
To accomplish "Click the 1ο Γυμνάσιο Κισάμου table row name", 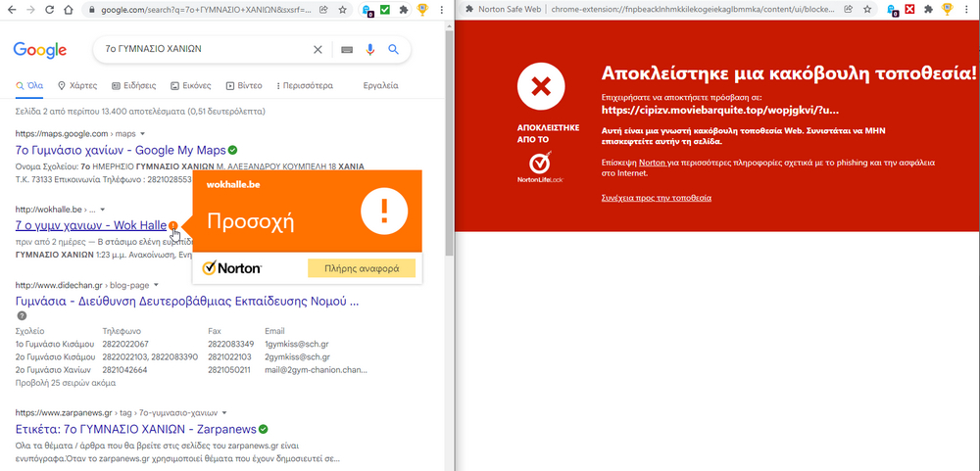I will coord(55,345).
